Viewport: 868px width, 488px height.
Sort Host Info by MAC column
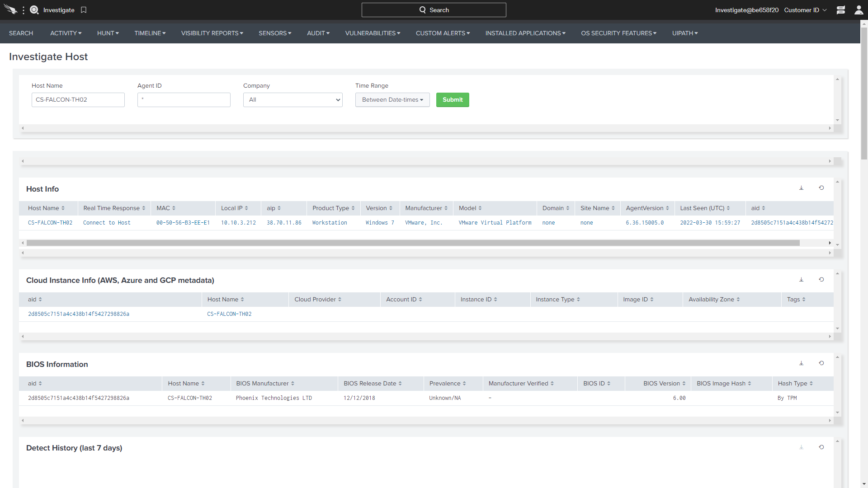(x=166, y=208)
